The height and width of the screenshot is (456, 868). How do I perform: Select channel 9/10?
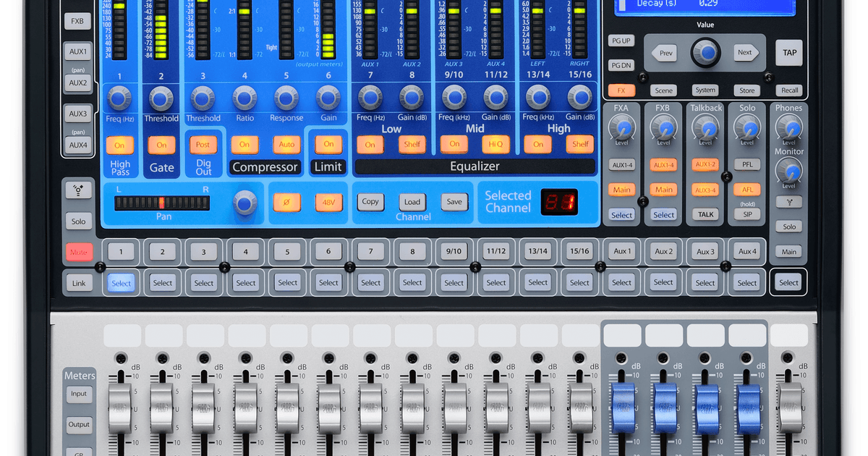pyautogui.click(x=454, y=251)
